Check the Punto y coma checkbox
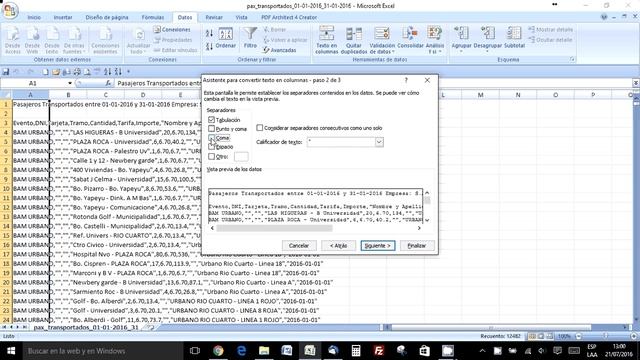 (x=211, y=129)
